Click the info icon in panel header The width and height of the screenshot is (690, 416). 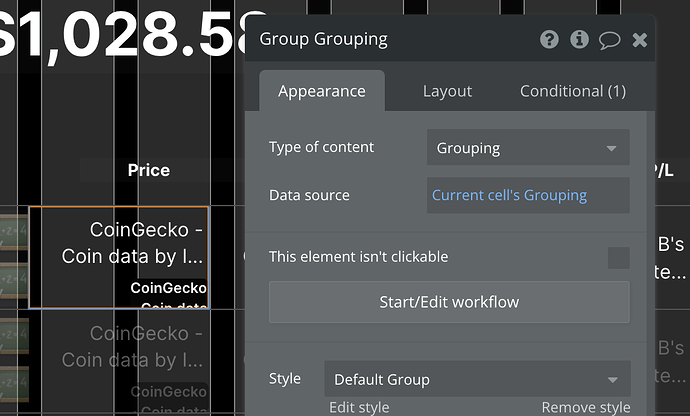click(579, 40)
